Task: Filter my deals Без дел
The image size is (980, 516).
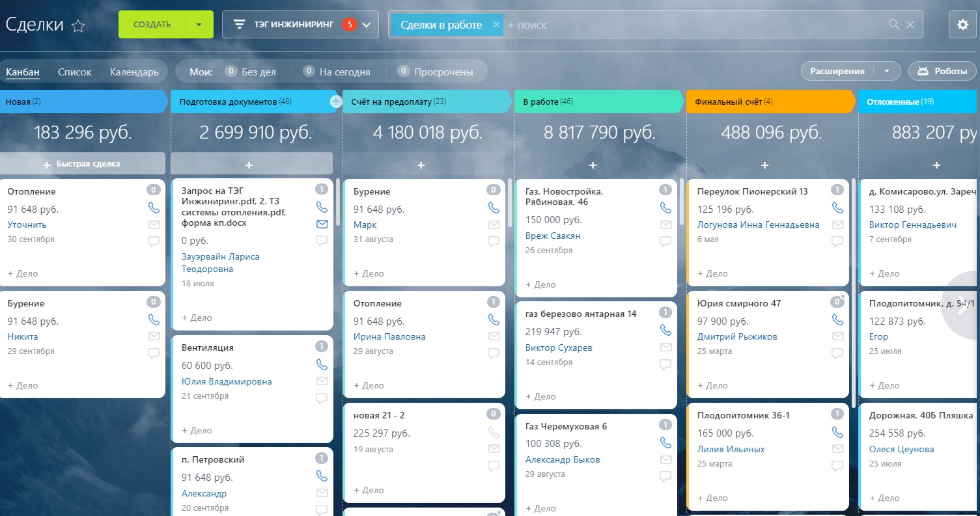Action: pyautogui.click(x=250, y=72)
